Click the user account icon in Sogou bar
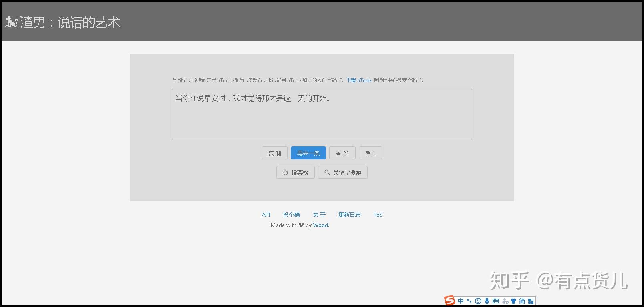 [505, 301]
